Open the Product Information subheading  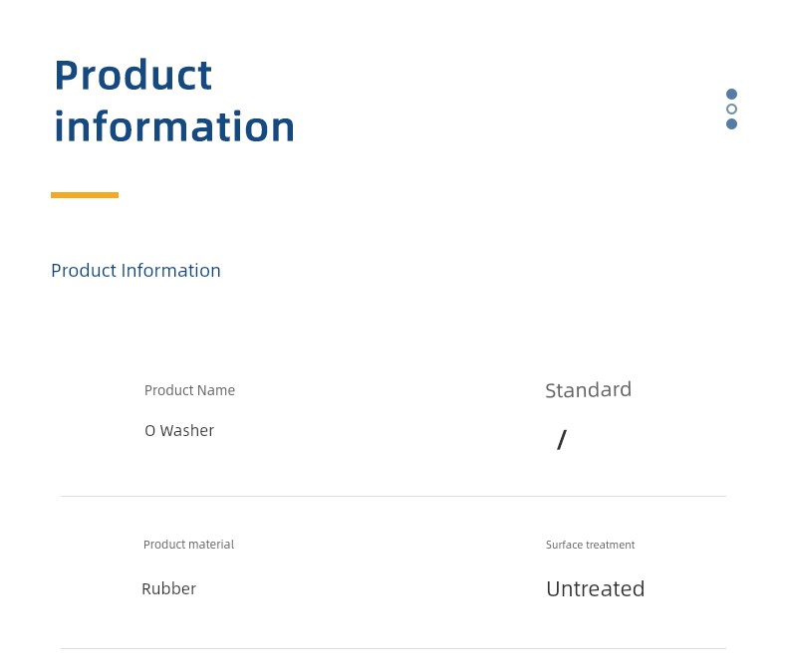[135, 271]
